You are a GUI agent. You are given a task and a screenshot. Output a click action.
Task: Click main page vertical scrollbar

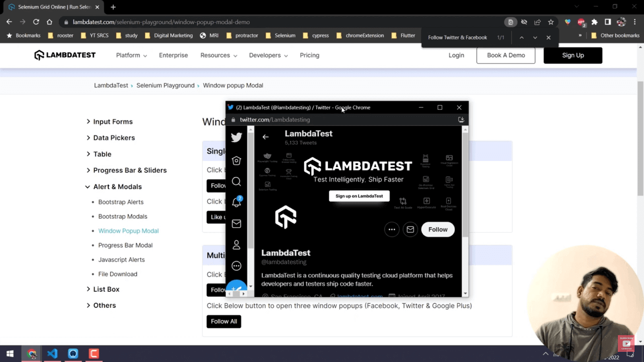click(x=640, y=139)
